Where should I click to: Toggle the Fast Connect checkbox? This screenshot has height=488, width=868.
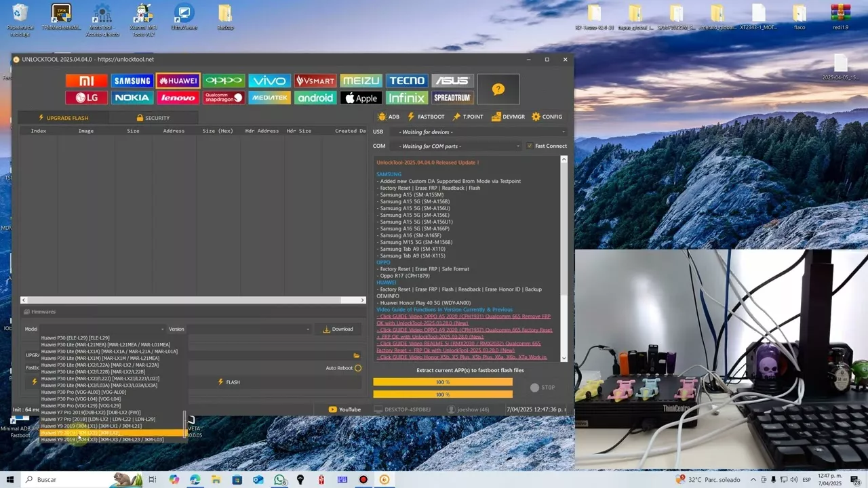pos(530,146)
